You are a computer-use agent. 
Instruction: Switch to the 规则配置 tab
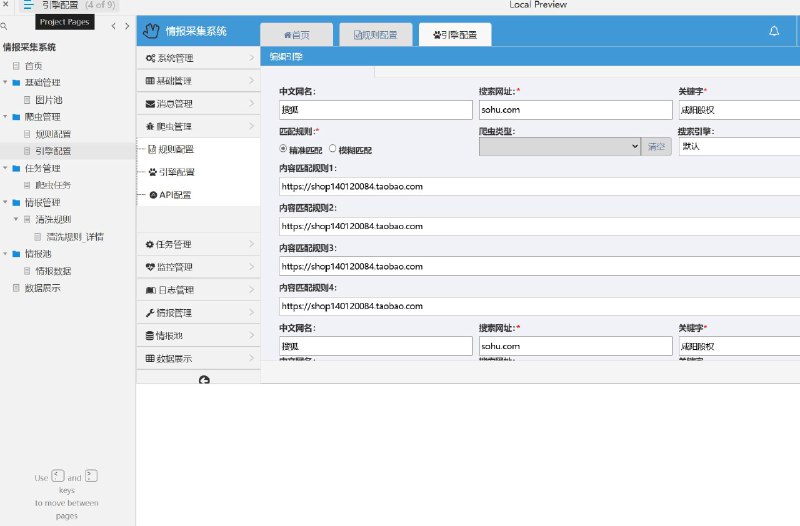point(376,35)
